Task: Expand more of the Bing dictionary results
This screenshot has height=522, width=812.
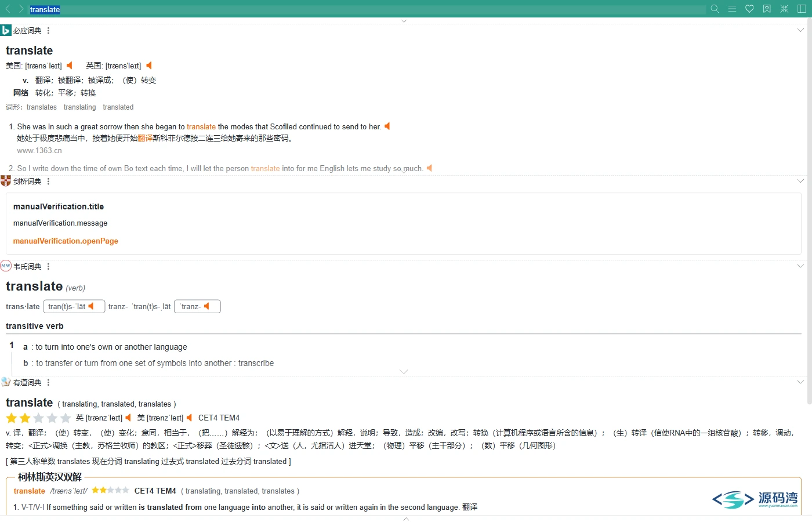Action: (404, 172)
